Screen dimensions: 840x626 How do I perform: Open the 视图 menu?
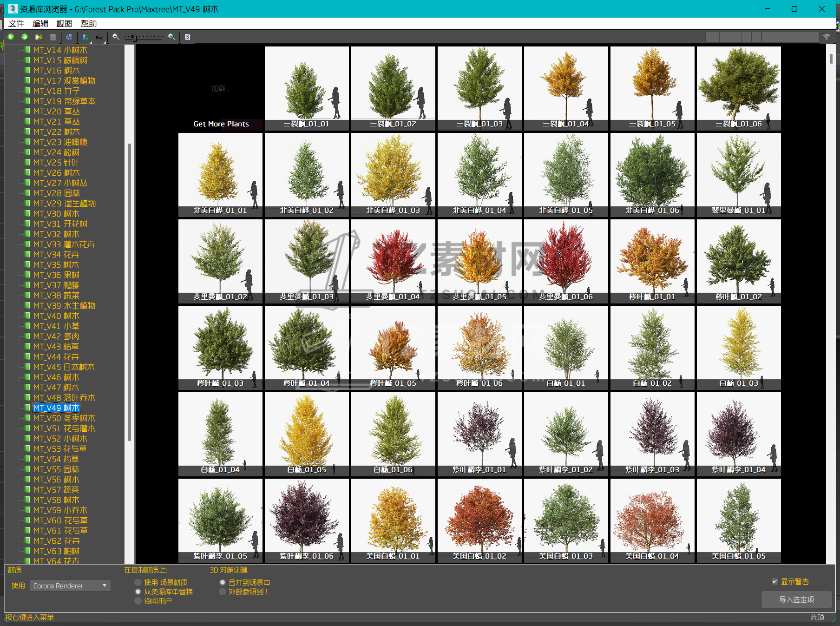coord(65,24)
